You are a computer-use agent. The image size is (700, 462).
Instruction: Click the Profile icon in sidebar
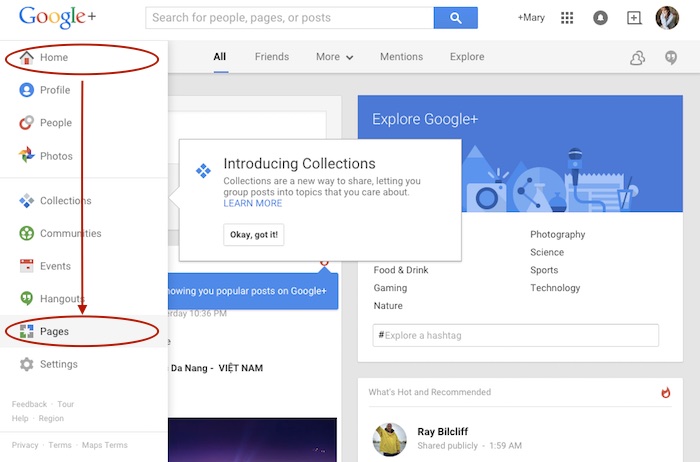point(26,90)
